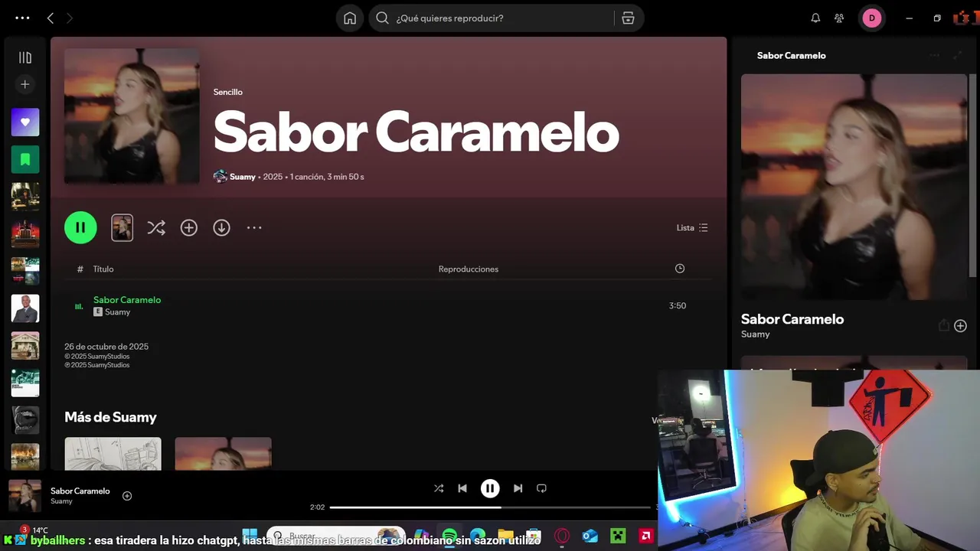The image size is (980, 551).
Task: Add current song to Liked Songs from the bottom bar
Action: [x=127, y=496]
